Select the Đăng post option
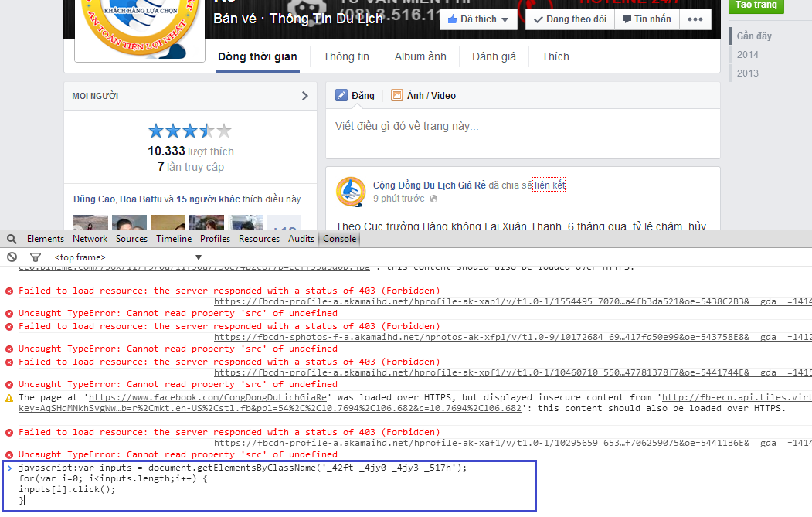Image resolution: width=812 pixels, height=517 pixels. coord(355,95)
